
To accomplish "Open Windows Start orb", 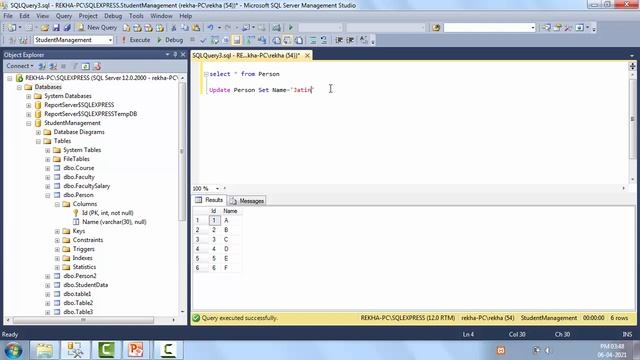I will [13, 350].
